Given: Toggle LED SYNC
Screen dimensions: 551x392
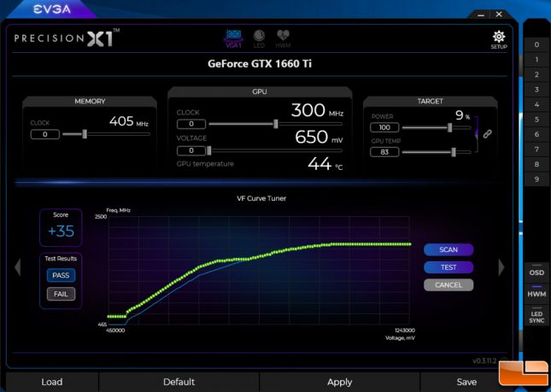Looking at the screenshot, I should 536,316.
